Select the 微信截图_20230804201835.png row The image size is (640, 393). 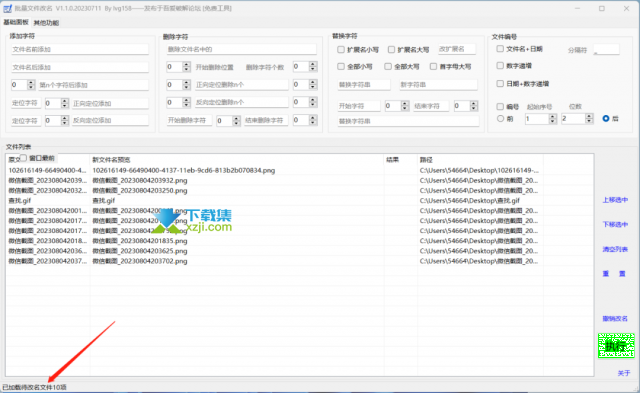299,241
